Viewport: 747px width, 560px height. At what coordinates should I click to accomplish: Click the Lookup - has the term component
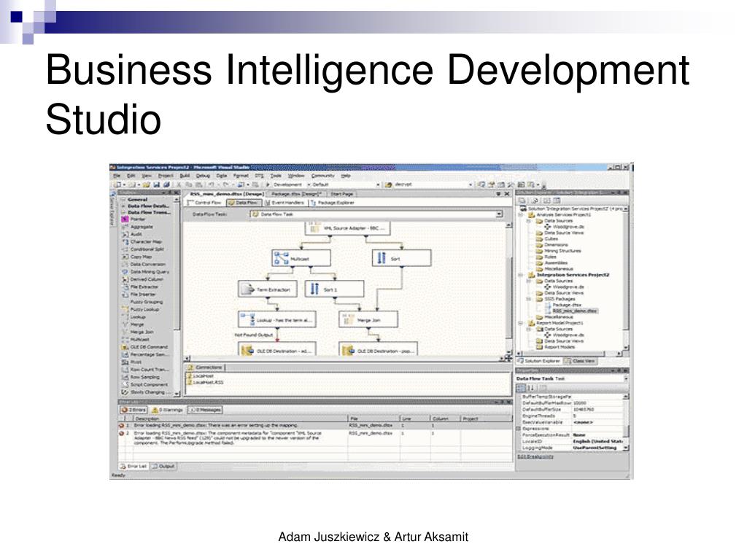(276, 319)
